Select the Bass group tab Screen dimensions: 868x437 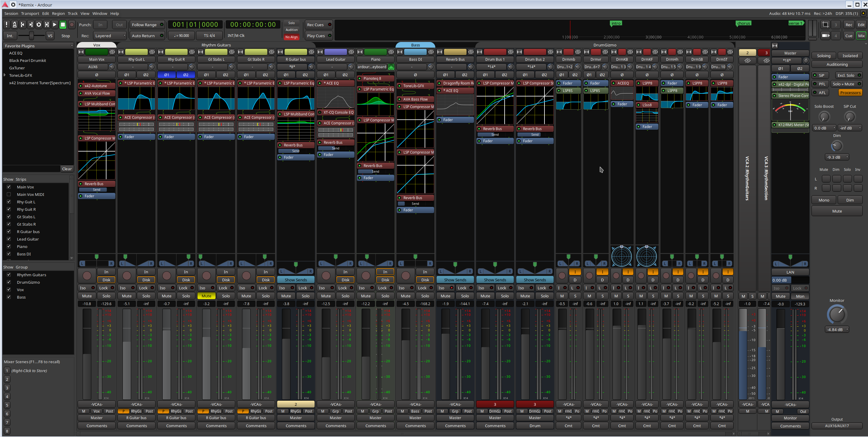click(x=415, y=45)
